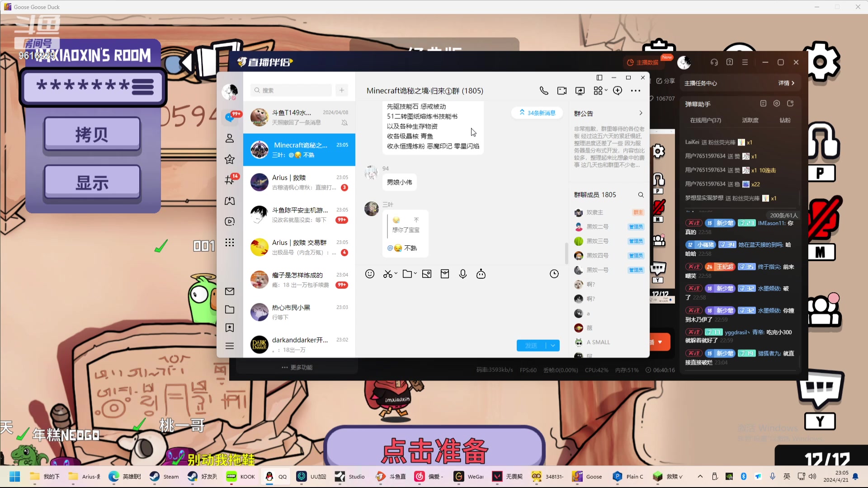Viewport: 868px width, 488px height.
Task: Click the red packet envelope icon
Action: click(445, 274)
